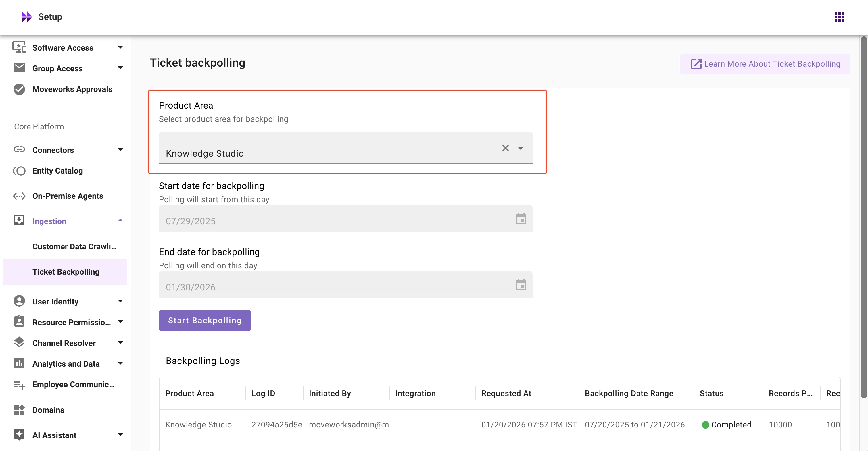This screenshot has width=868, height=451.
Task: Click the On-Premise Agents icon
Action: 19,196
